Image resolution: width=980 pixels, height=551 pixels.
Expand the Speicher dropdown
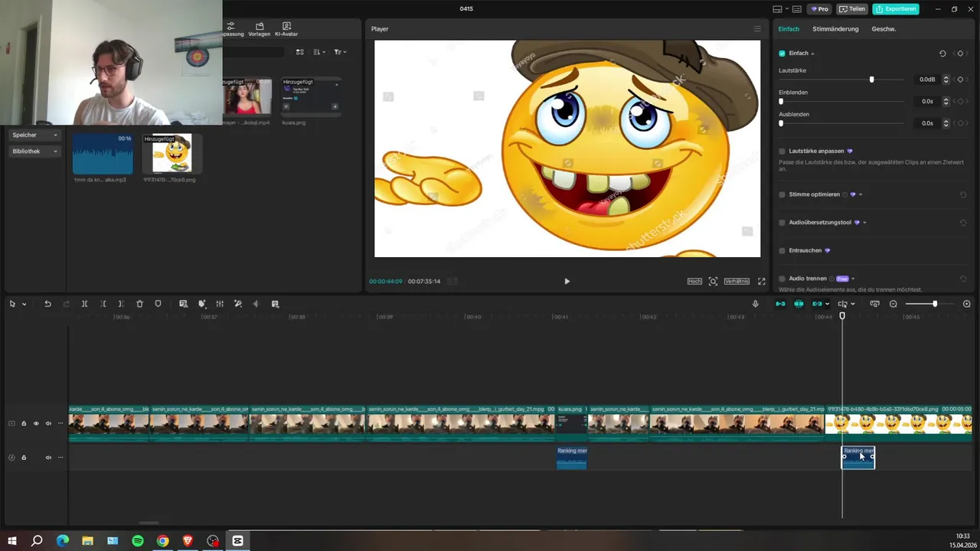34,135
